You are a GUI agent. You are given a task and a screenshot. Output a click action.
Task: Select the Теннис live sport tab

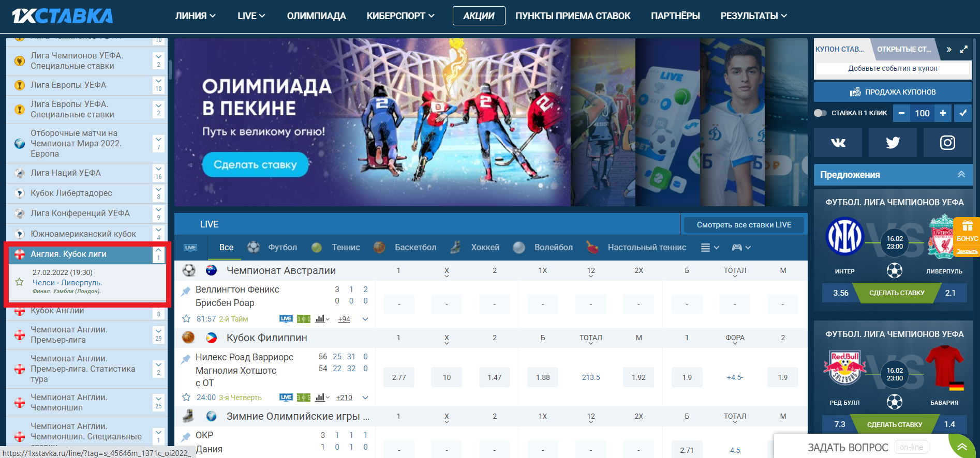336,248
